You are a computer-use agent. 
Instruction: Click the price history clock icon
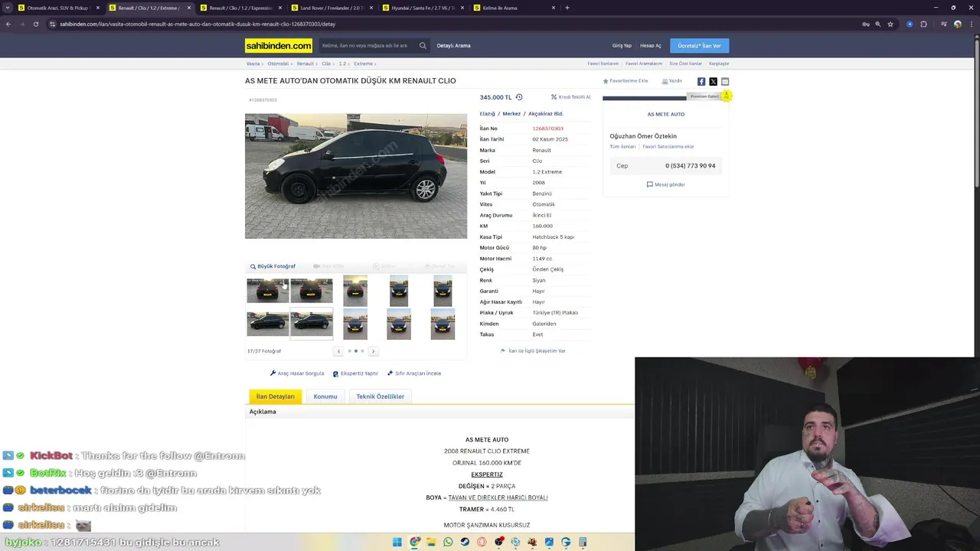(519, 97)
